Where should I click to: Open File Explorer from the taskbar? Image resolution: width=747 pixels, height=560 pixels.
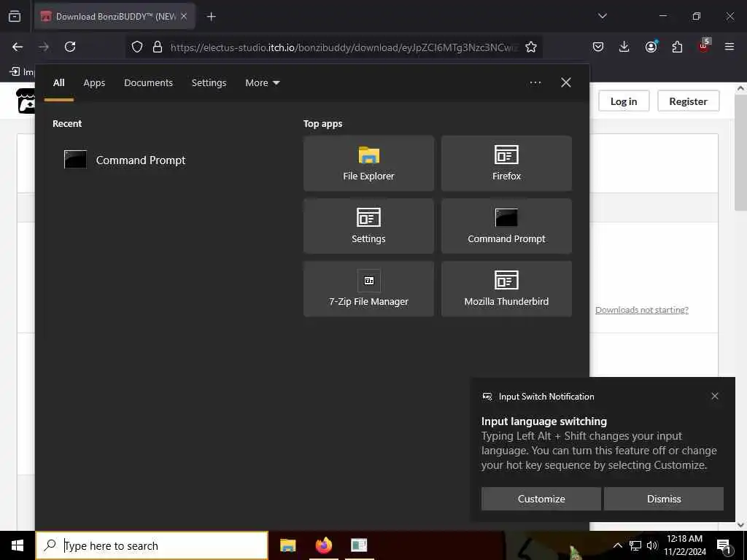(287, 545)
